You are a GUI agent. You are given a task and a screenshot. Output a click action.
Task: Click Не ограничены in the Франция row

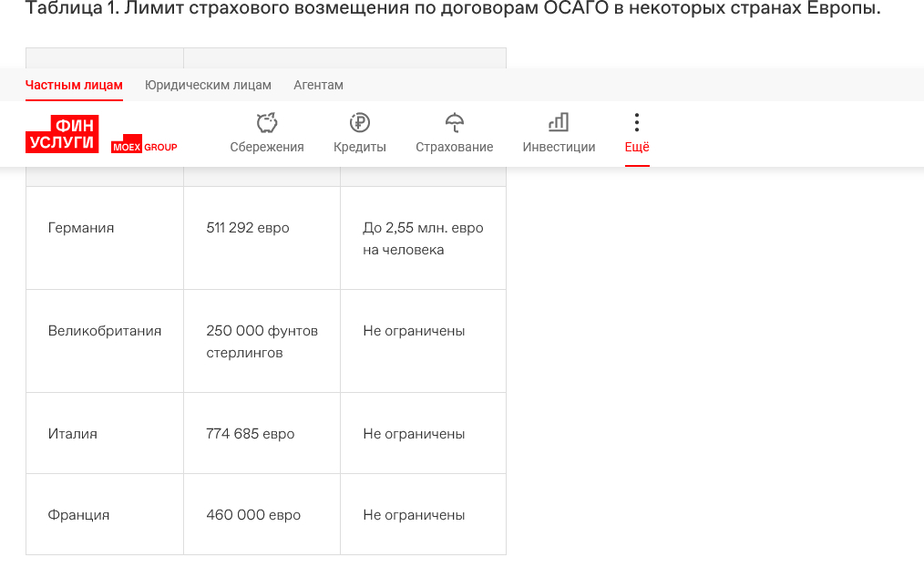pyautogui.click(x=423, y=514)
